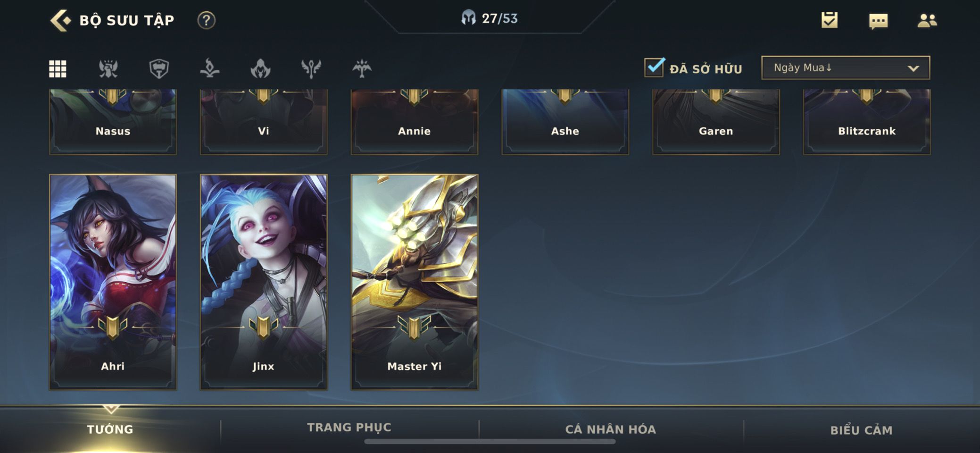Image resolution: width=980 pixels, height=453 pixels.
Task: Filter by the Support wings role icon
Action: (x=311, y=69)
